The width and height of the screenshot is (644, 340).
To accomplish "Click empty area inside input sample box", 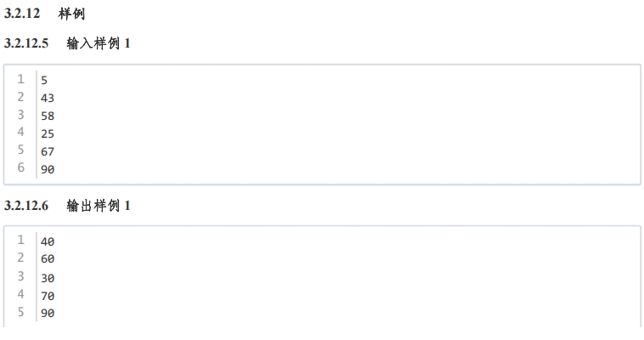I will [x=349, y=125].
